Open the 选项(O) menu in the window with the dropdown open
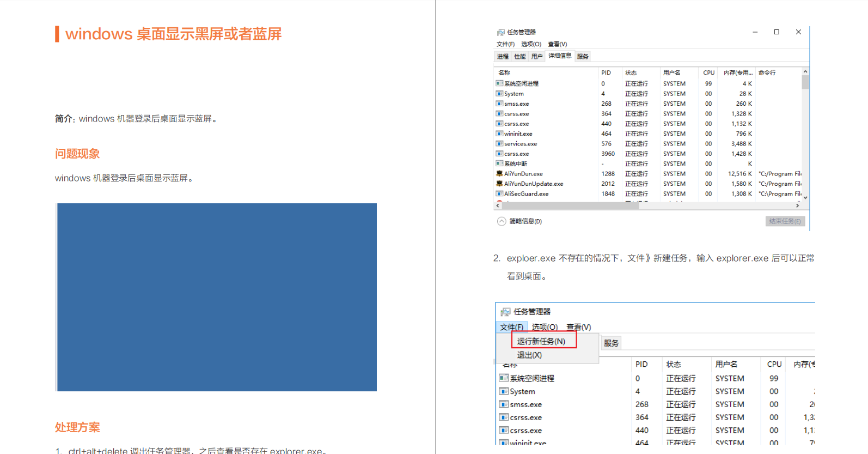The height and width of the screenshot is (454, 868). click(x=545, y=327)
